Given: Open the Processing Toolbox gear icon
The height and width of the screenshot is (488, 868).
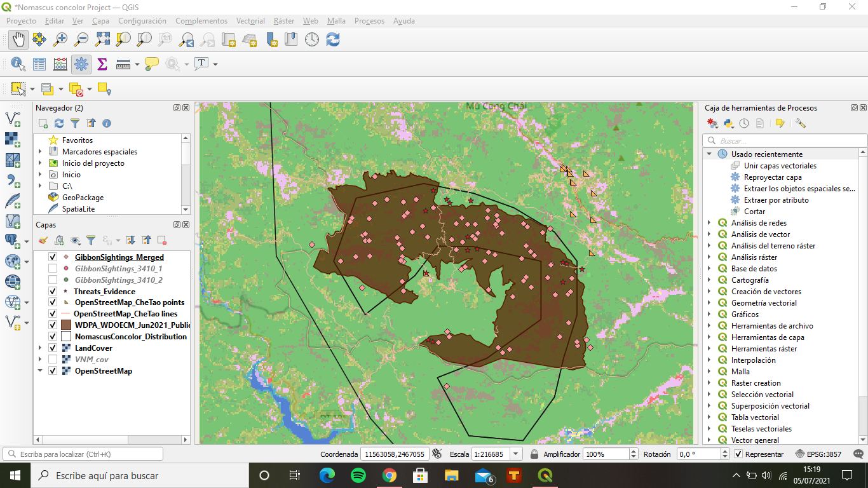Looking at the screenshot, I should (81, 64).
